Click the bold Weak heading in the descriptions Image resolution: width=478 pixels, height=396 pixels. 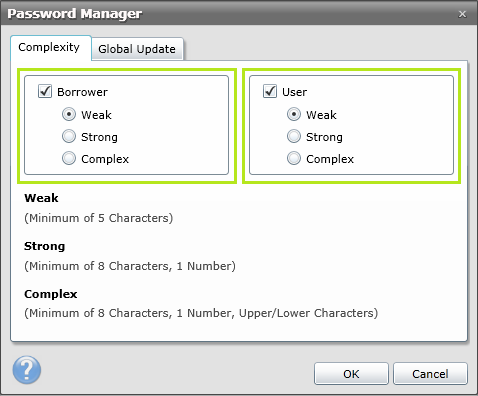click(x=41, y=198)
